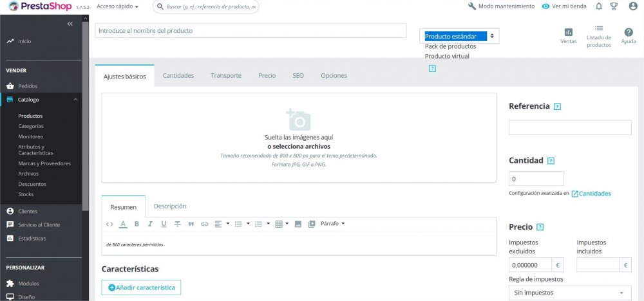Switch to the Opciones tab
Viewport: 644px width, 301px height.
[334, 75]
